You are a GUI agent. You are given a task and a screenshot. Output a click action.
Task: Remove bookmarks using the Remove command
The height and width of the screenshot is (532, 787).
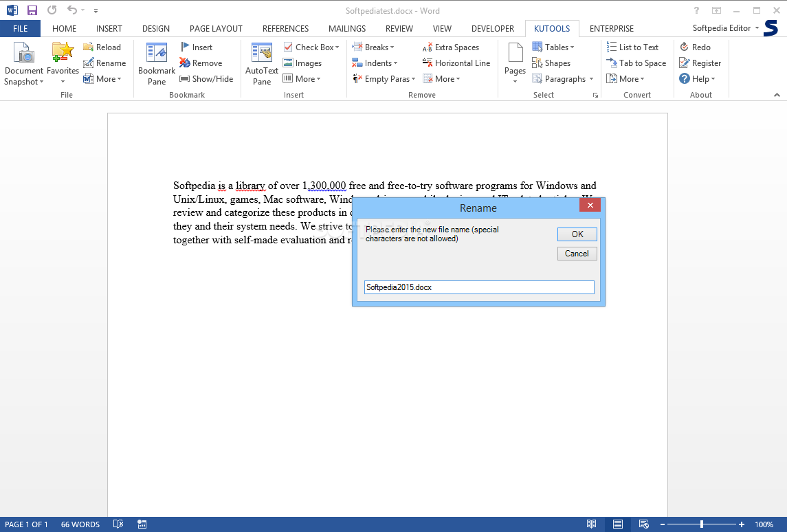[x=201, y=63]
